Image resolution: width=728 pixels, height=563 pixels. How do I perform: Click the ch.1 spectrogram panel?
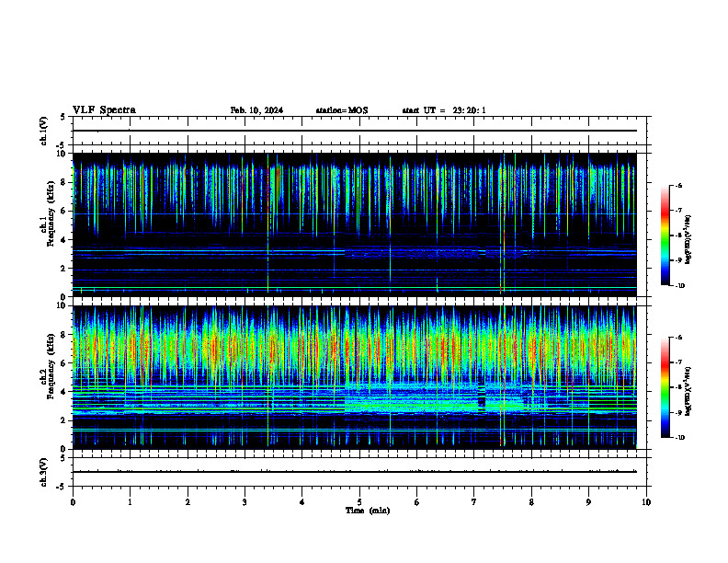355,224
